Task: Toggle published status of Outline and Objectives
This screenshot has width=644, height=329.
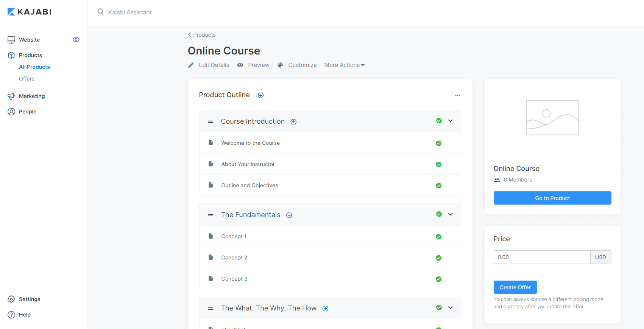Action: (439, 186)
